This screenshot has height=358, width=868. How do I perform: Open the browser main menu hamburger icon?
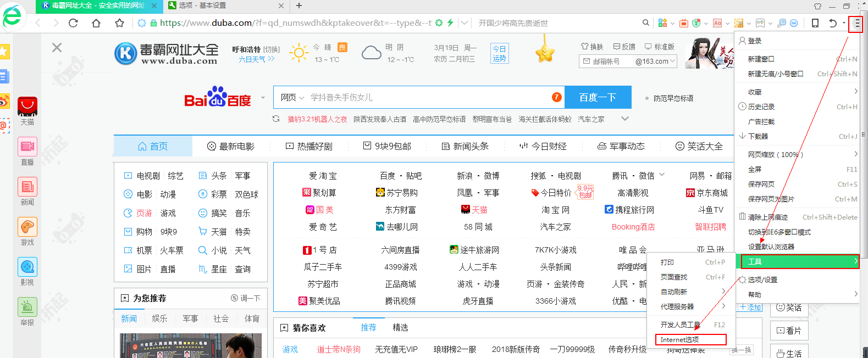(x=856, y=24)
